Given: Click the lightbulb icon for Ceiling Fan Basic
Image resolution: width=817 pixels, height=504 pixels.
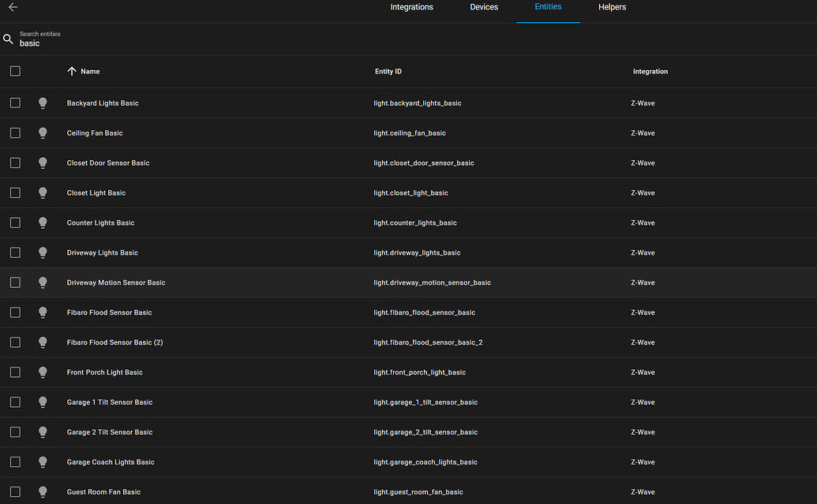Looking at the screenshot, I should coord(43,133).
